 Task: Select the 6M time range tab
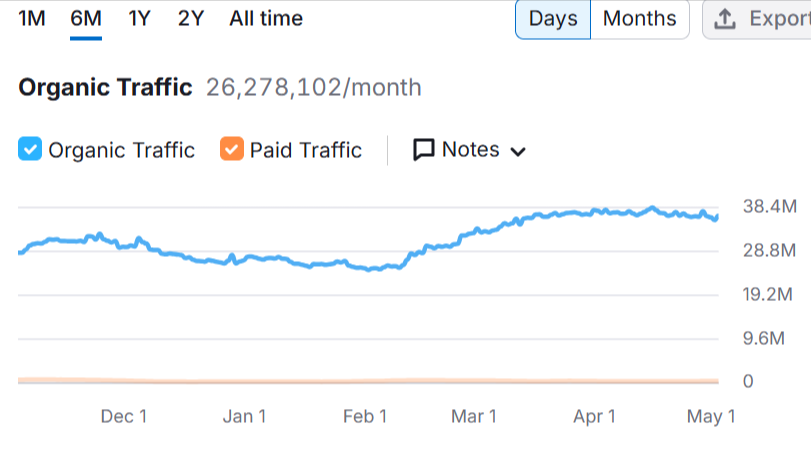coord(86,19)
